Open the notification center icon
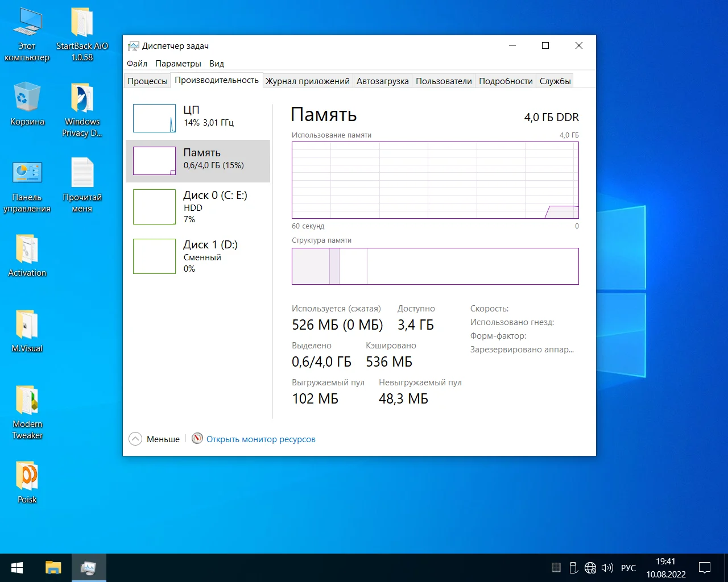Image resolution: width=728 pixels, height=582 pixels. [705, 568]
